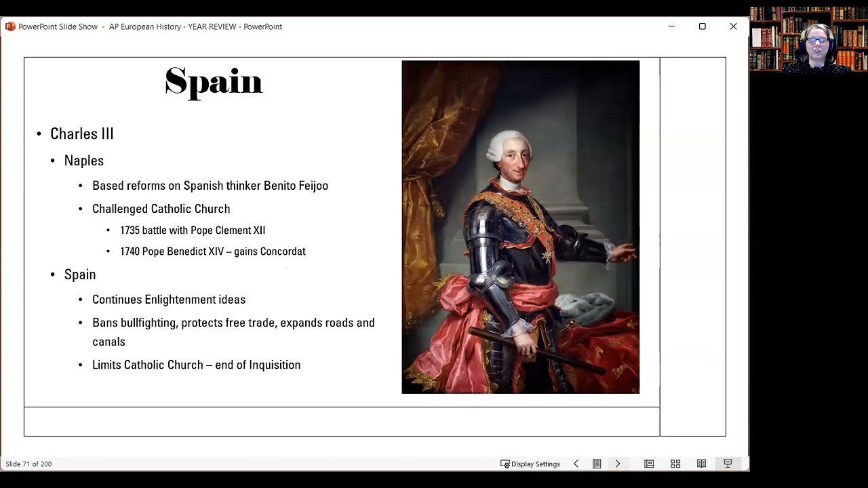Click the 'Benito Feijoo' reforms bullet
This screenshot has height=488, width=868.
point(210,186)
